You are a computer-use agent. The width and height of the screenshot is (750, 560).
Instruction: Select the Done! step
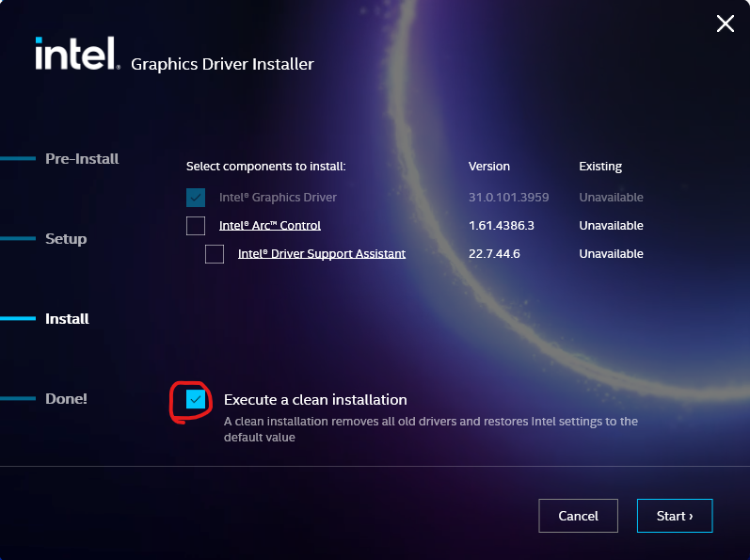(66, 398)
